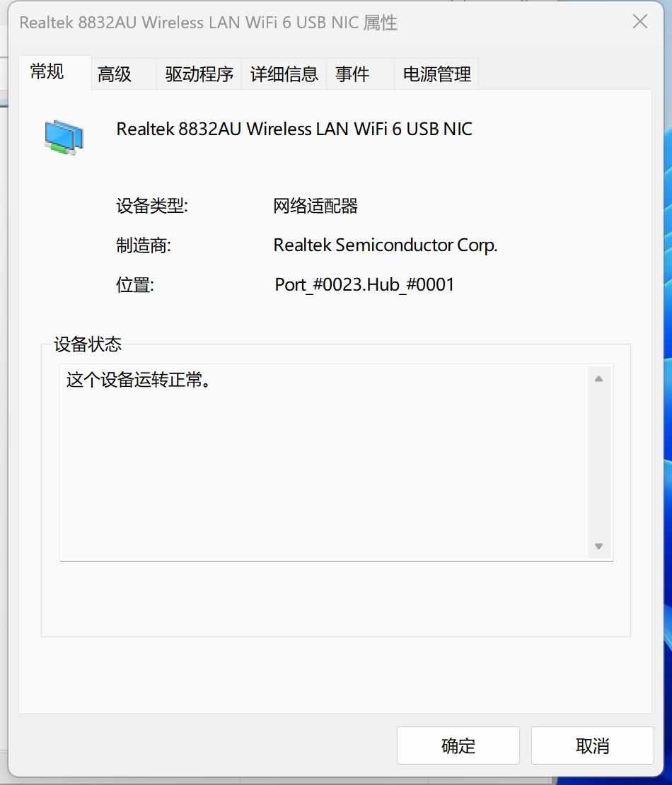This screenshot has width=672, height=785.
Task: Click the 设备类型: label
Action: point(151,206)
